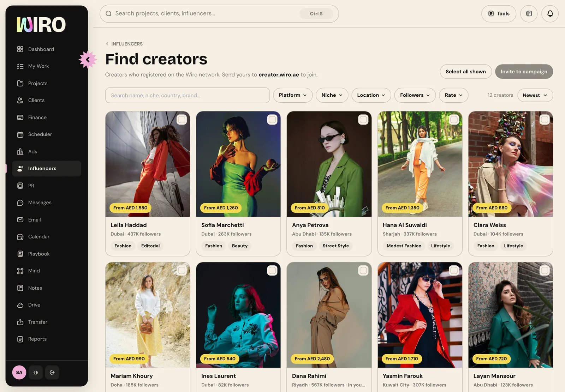This screenshot has width=565, height=392.
Task: Toggle the light/dark theme button
Action: [36, 373]
